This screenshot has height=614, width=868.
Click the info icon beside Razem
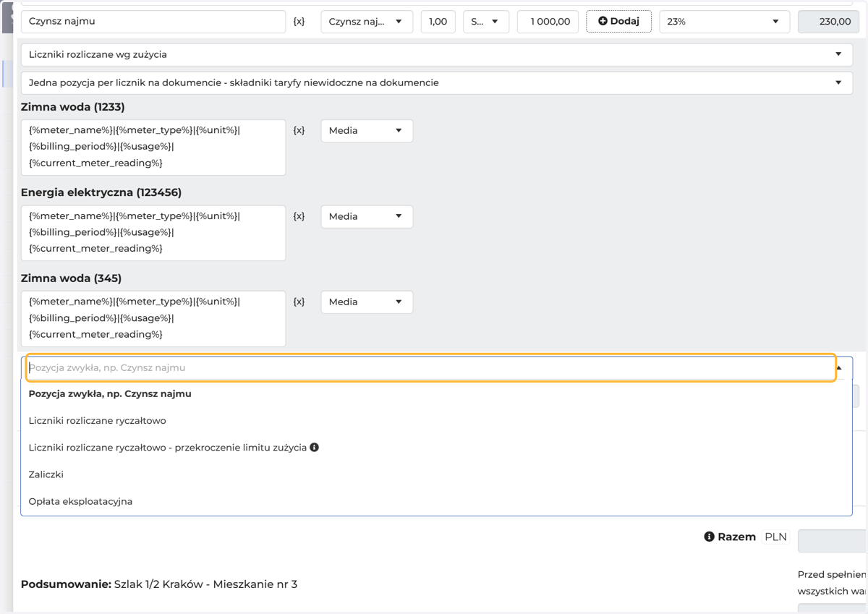tap(709, 537)
